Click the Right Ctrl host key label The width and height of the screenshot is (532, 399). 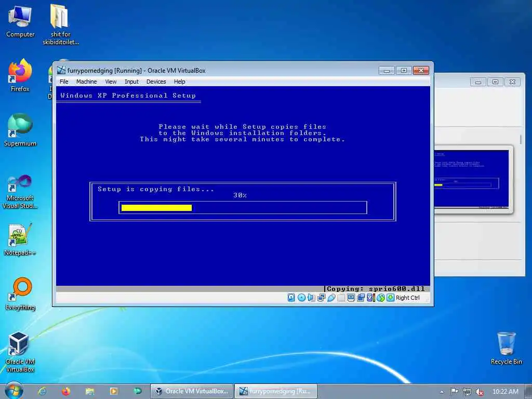pyautogui.click(x=407, y=298)
